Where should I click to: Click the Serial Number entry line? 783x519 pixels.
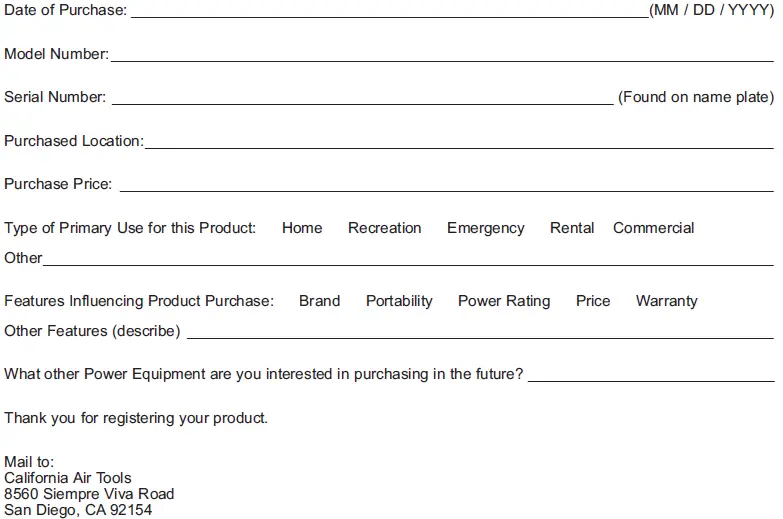point(362,97)
